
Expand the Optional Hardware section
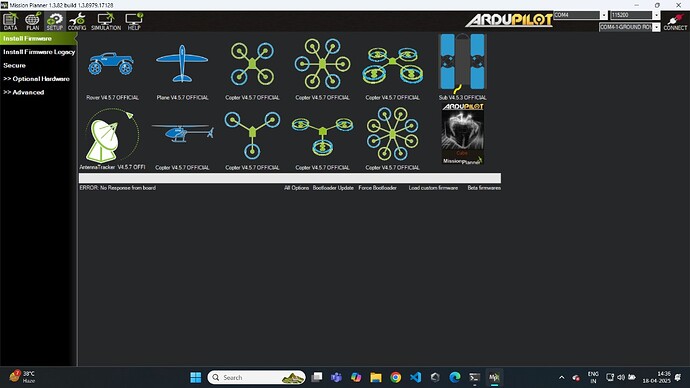tap(37, 79)
